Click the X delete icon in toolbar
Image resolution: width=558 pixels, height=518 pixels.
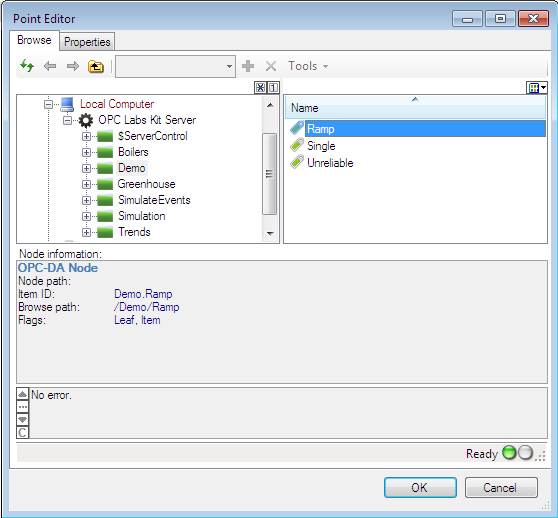pyautogui.click(x=271, y=66)
